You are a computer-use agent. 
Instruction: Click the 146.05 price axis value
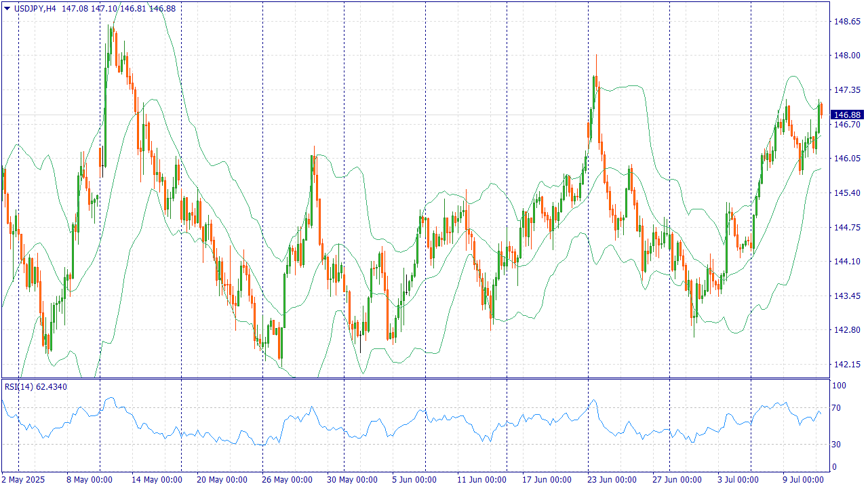846,159
